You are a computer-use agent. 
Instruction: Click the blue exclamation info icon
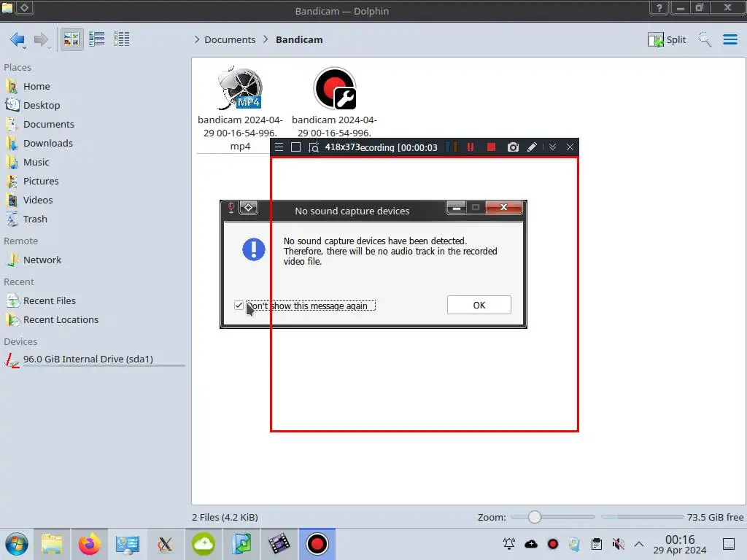coord(253,249)
